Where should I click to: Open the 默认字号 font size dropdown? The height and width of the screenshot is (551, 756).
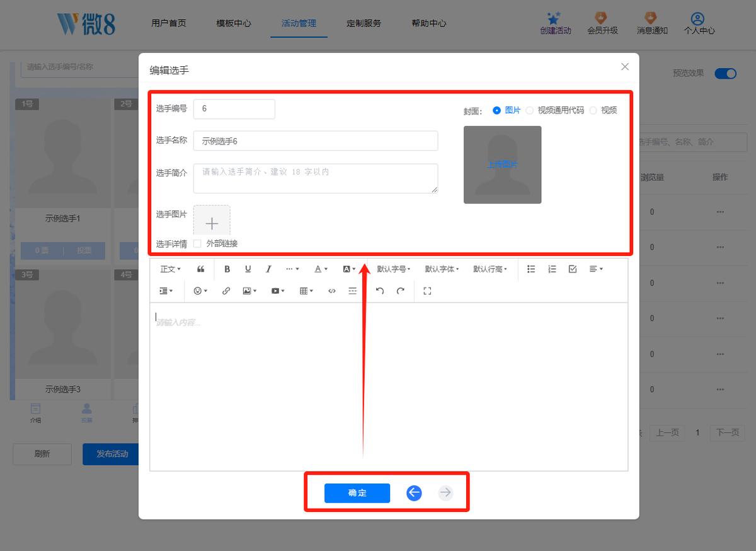[x=394, y=269]
